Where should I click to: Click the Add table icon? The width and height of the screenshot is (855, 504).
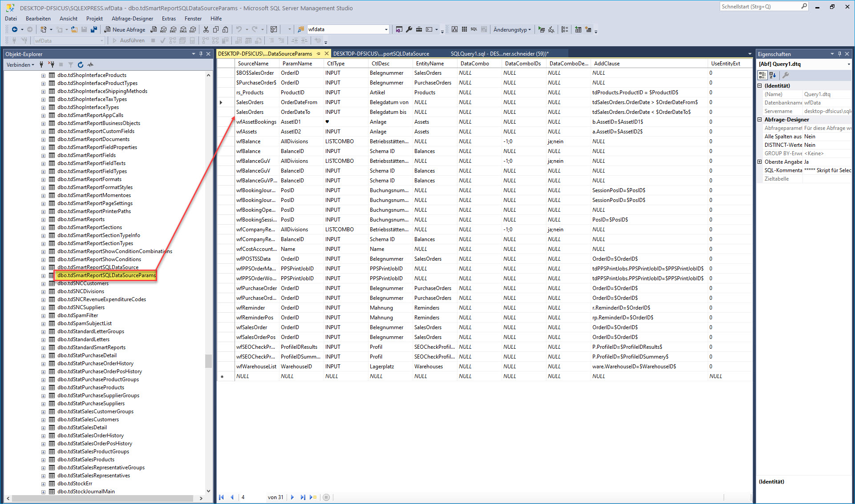coord(578,29)
